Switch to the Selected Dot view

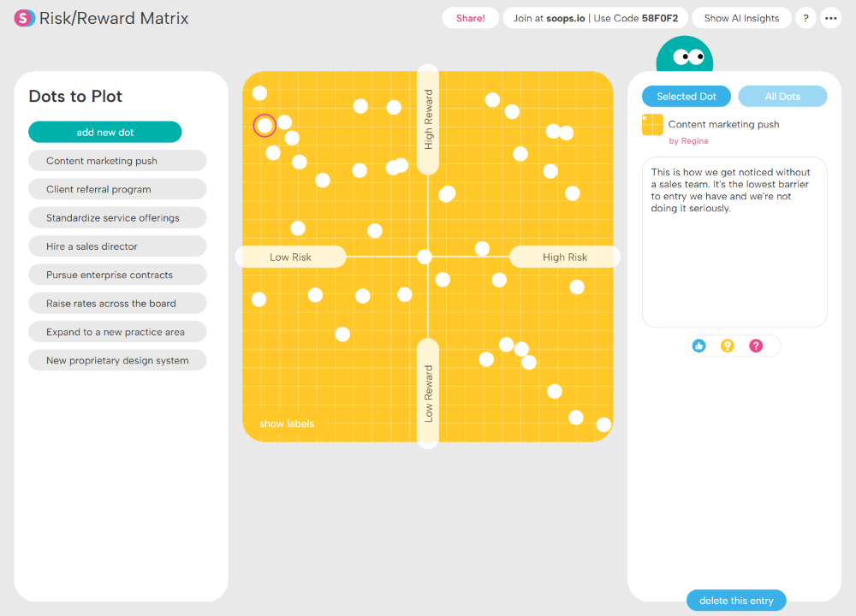click(x=686, y=96)
